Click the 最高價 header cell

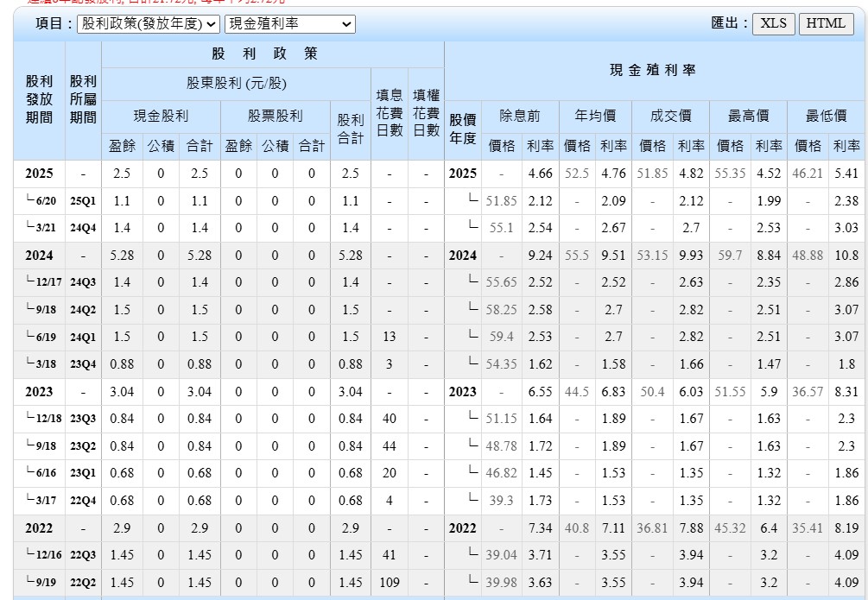click(x=748, y=117)
